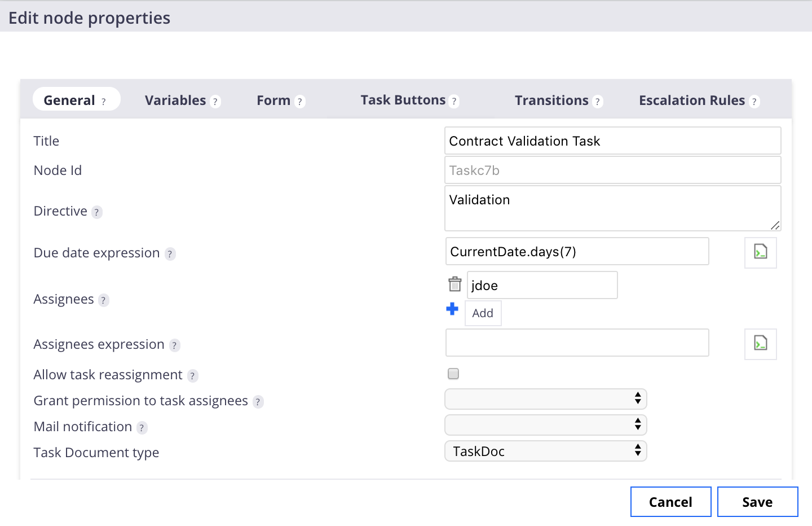Show help for the General tab
Viewport: 812px width, 526px height.
point(104,102)
